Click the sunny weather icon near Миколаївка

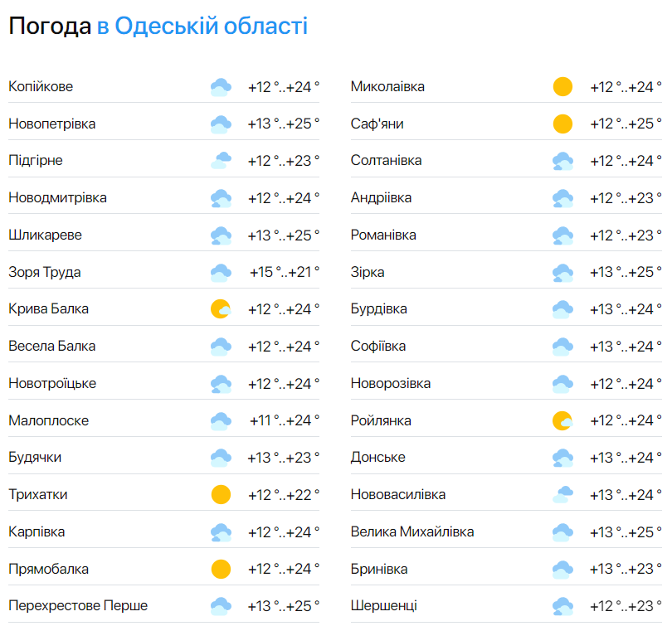562,86
